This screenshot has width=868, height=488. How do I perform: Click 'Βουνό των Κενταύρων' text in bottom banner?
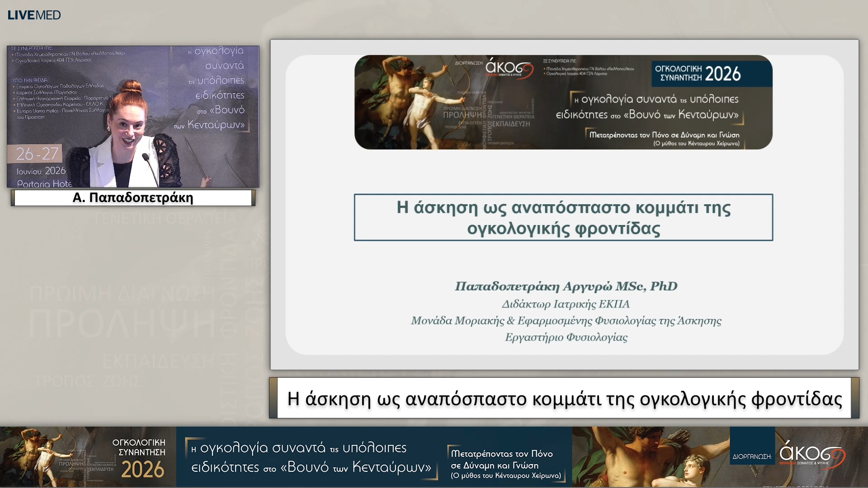click(x=356, y=467)
